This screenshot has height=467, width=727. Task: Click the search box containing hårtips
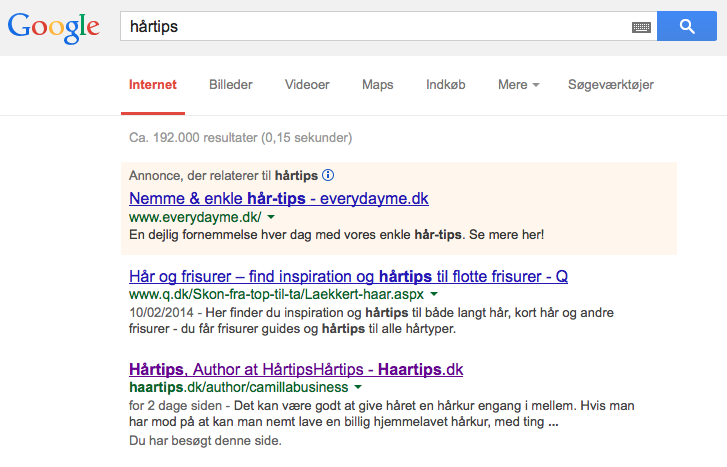point(375,27)
